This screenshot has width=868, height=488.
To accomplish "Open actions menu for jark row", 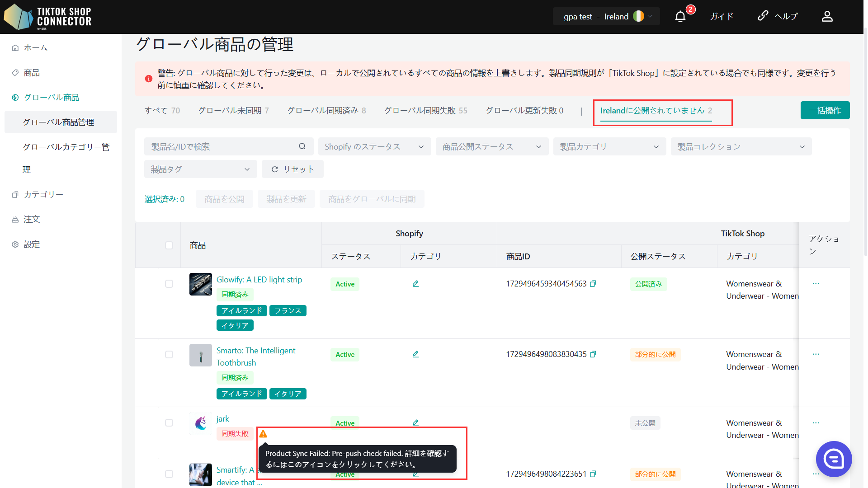I will point(816,423).
